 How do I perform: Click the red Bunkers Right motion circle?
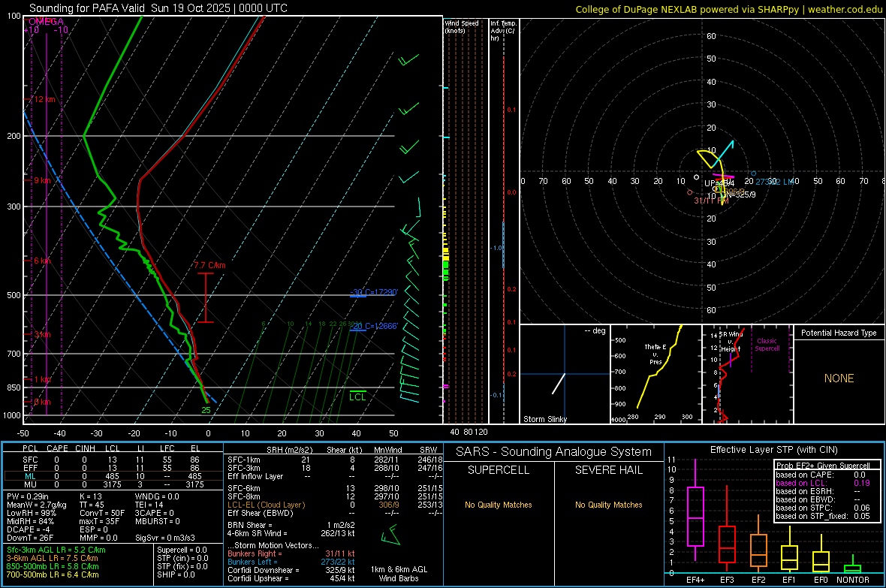689,193
